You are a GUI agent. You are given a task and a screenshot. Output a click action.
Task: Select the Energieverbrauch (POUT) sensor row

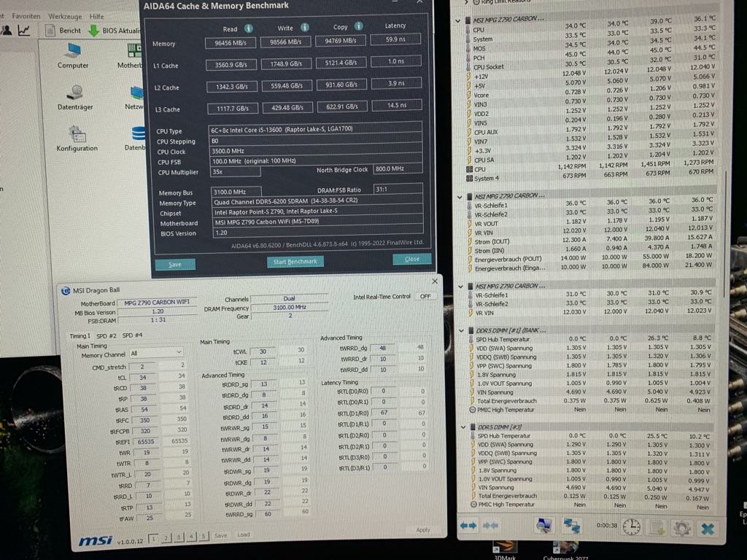591,258
